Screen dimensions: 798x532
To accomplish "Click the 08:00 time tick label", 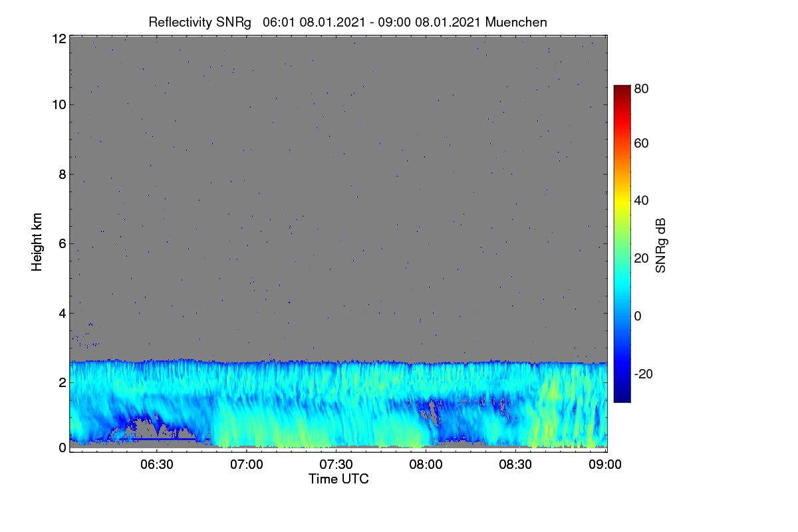I will (426, 465).
